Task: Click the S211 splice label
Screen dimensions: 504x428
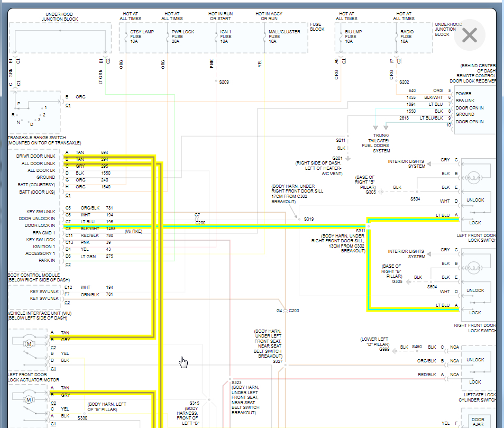Action: point(341,140)
